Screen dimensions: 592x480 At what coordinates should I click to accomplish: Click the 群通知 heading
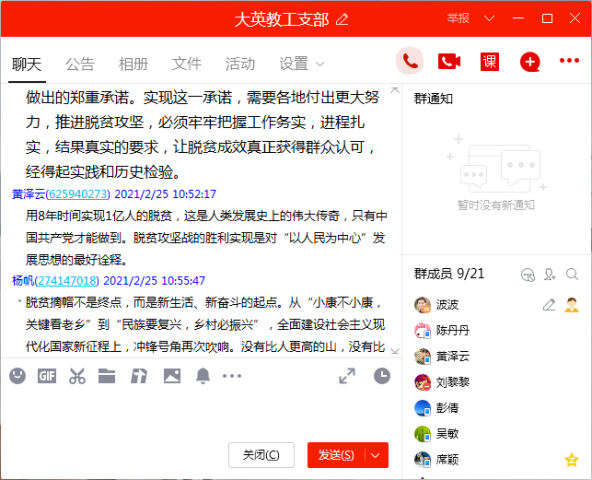[x=433, y=99]
